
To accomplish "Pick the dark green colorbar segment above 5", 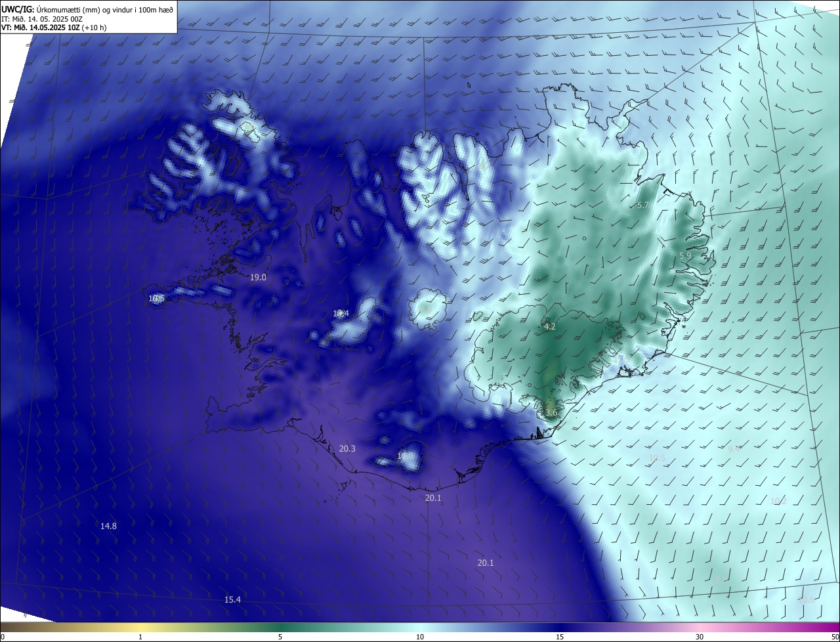I will [280, 627].
